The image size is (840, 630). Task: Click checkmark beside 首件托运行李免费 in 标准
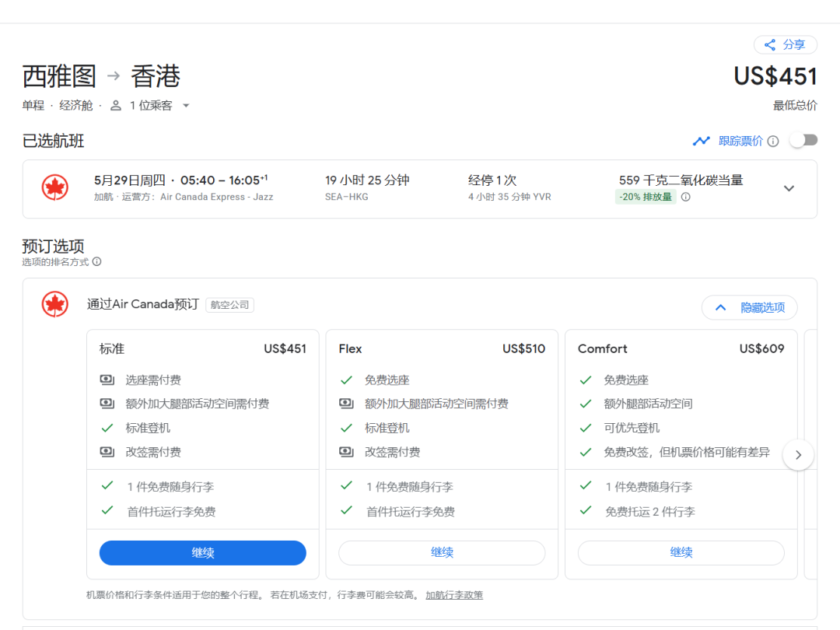click(x=107, y=510)
